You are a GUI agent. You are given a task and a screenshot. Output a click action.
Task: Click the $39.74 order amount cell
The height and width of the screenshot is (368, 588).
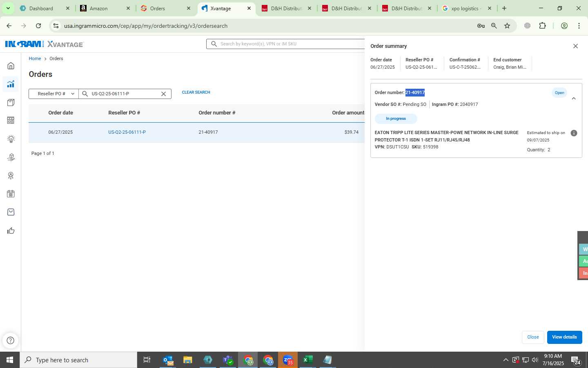point(352,132)
